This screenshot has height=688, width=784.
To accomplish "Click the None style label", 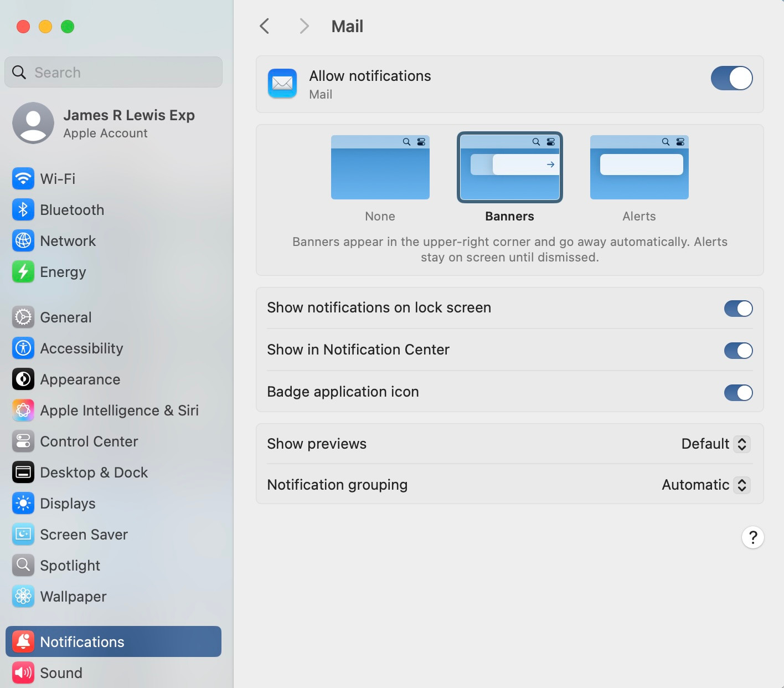I will point(380,216).
